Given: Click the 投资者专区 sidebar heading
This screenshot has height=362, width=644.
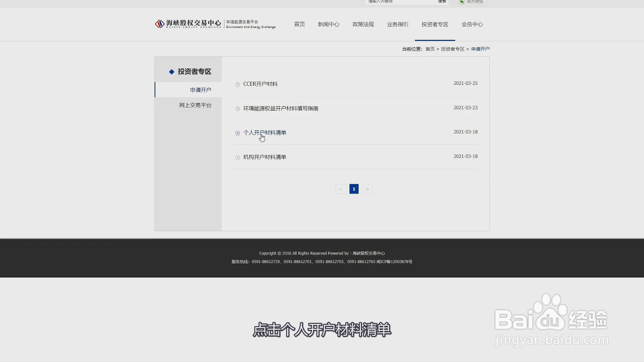Looking at the screenshot, I should pos(194,72).
